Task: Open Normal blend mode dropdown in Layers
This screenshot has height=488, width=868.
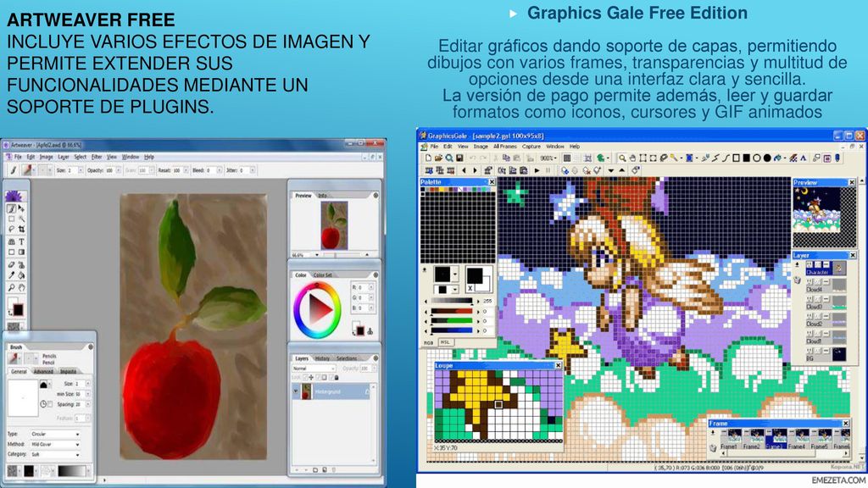Action: point(314,368)
